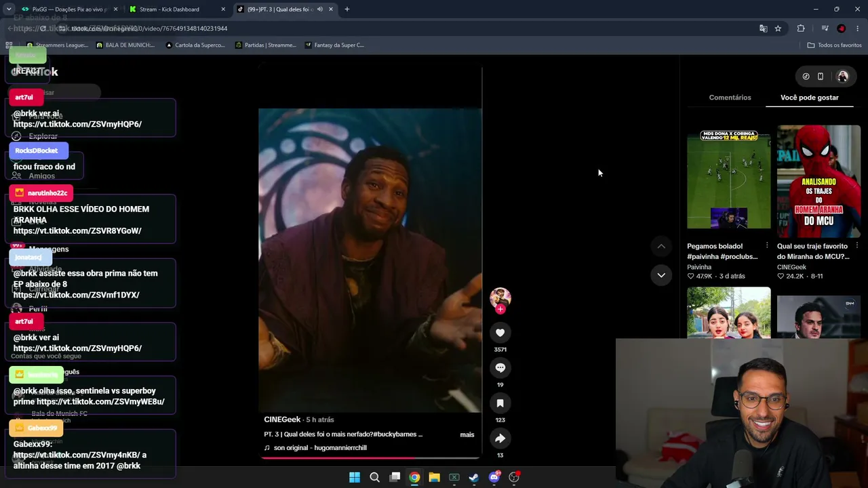Open the Chrome extensions puzzle icon
Screen dimensions: 868x488
tap(801, 28)
